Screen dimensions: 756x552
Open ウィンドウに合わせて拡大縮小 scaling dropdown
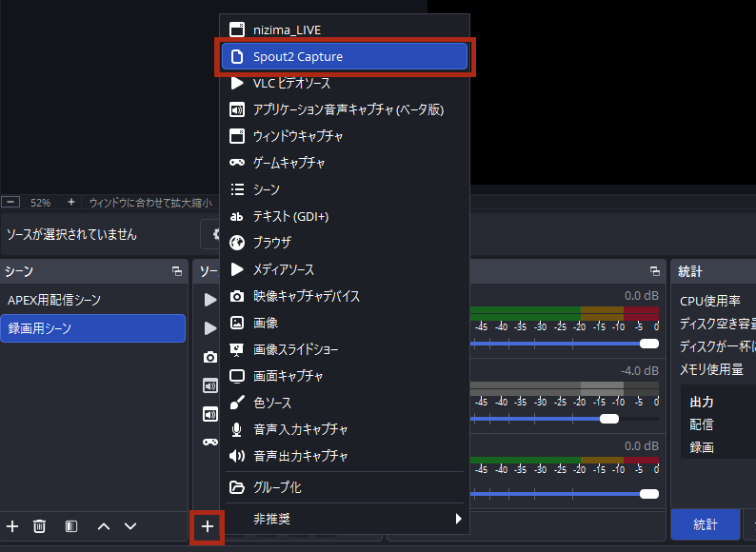(150, 203)
